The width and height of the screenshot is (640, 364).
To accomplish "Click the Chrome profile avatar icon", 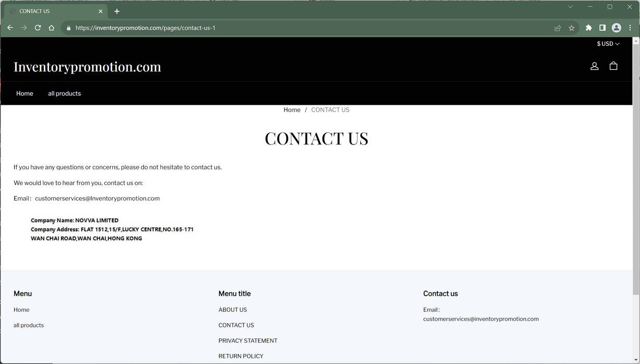I will click(617, 28).
